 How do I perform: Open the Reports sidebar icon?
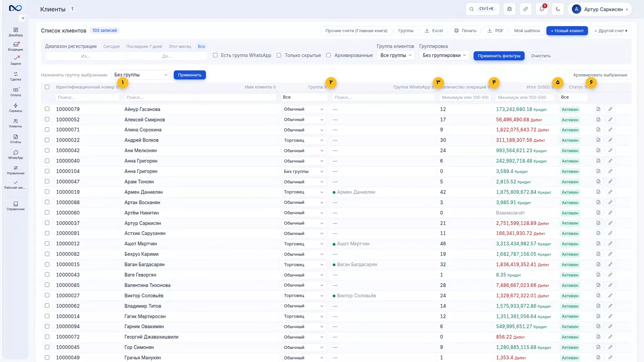16,139
